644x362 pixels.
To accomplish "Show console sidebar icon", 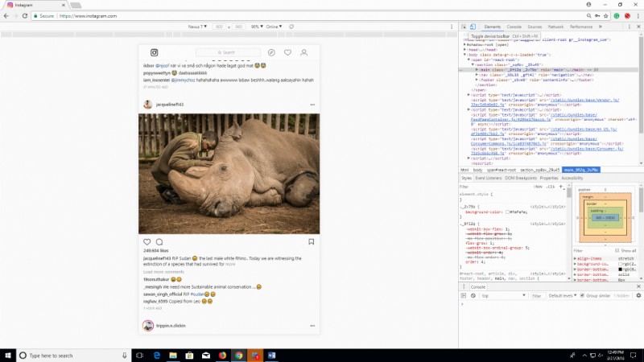I will [x=464, y=295].
